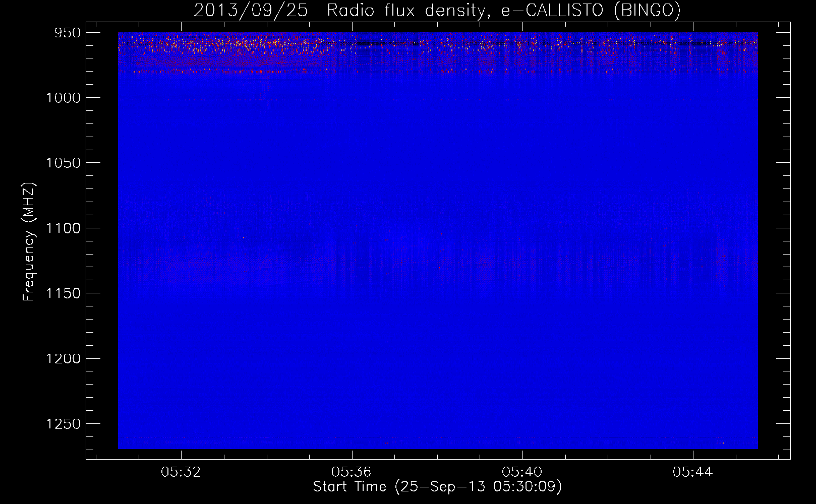Click the '1150' frequency axis label
The image size is (816, 504).
[x=64, y=293]
